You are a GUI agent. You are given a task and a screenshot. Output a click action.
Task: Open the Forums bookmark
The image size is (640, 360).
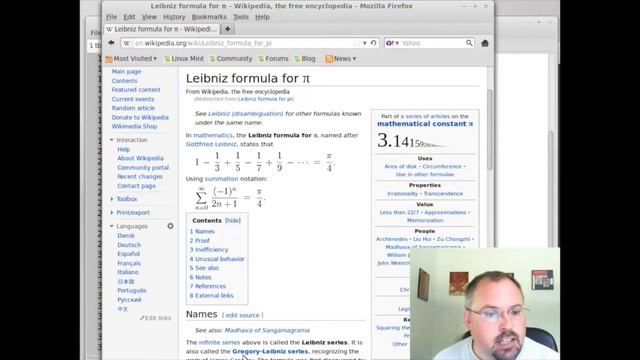273,59
